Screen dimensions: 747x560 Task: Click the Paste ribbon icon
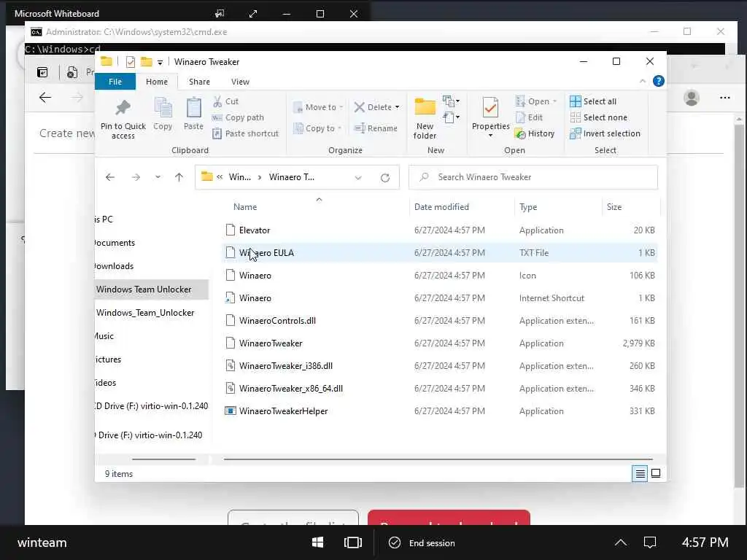[193, 114]
